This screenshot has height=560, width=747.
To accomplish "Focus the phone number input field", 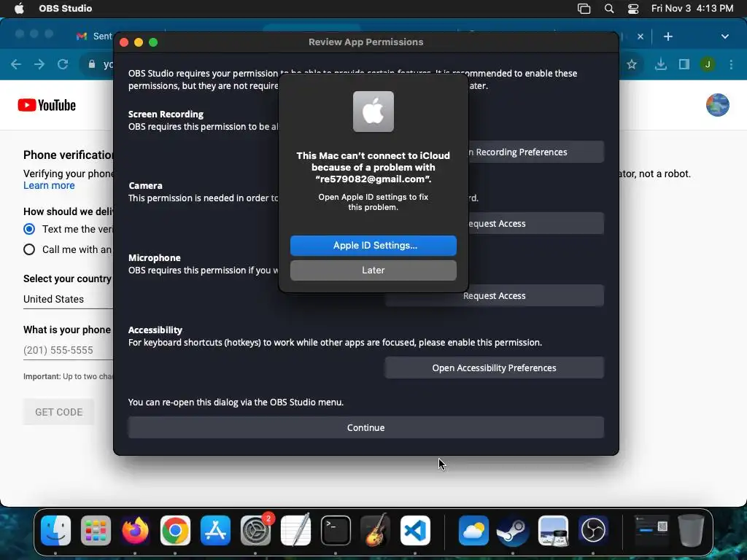I will pos(68,350).
